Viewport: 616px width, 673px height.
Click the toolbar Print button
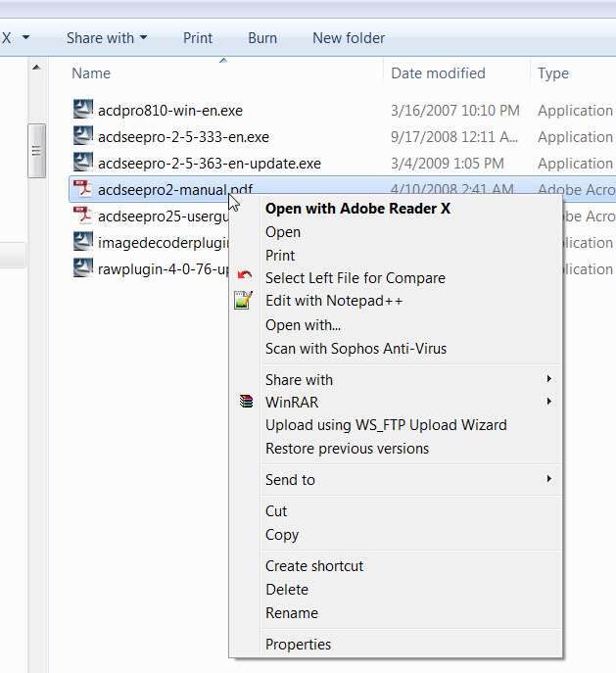[198, 38]
